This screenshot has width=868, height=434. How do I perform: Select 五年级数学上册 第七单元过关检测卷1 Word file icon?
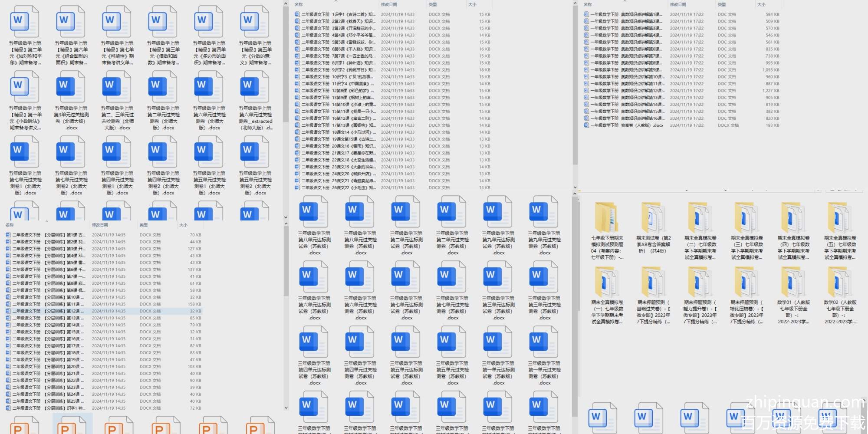[25, 152]
